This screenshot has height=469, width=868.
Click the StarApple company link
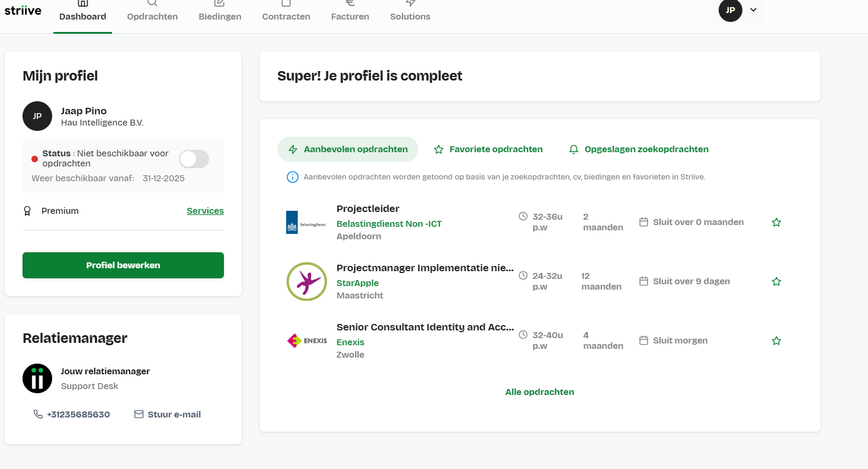pos(357,283)
